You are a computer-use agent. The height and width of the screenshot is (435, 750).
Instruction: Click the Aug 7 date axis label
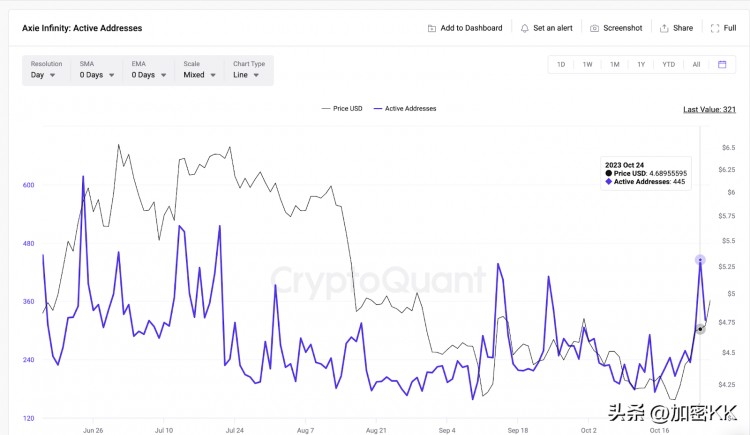pyautogui.click(x=305, y=430)
